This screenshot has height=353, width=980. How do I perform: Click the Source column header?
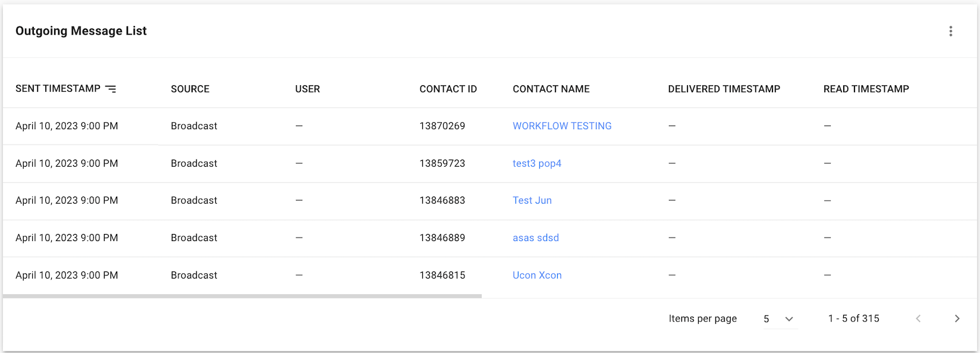pyautogui.click(x=190, y=89)
